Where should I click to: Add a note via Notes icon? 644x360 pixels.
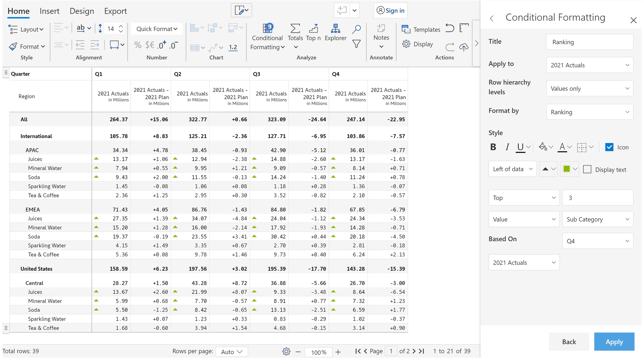381,29
